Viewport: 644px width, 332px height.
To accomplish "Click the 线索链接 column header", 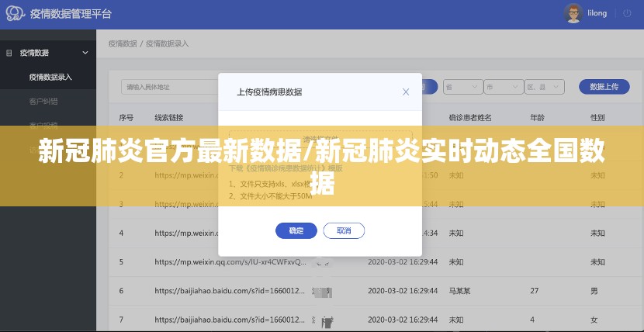I will (169, 118).
